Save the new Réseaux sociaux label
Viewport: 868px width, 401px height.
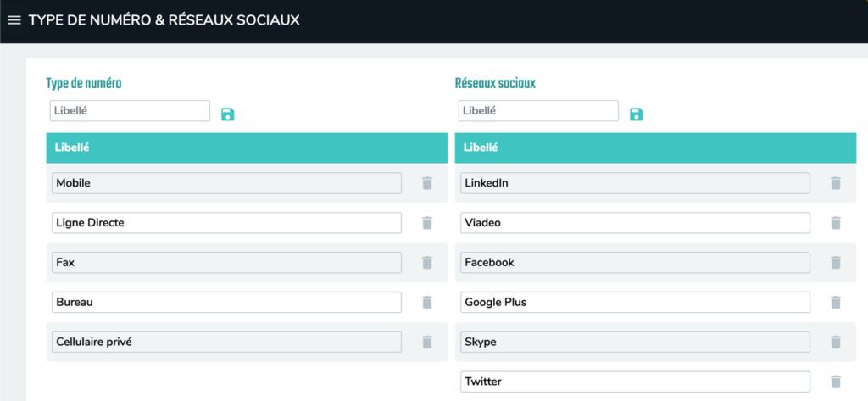636,114
